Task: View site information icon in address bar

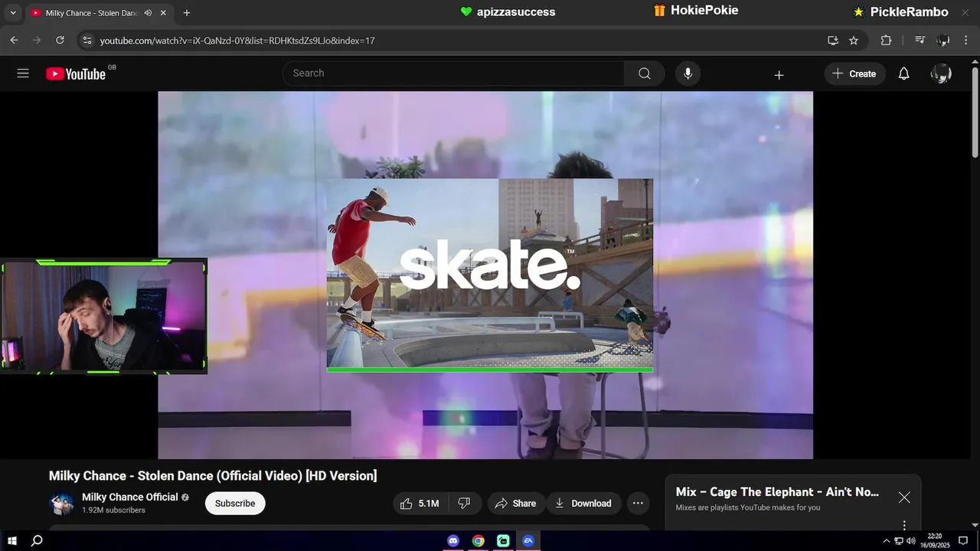Action: click(x=87, y=41)
